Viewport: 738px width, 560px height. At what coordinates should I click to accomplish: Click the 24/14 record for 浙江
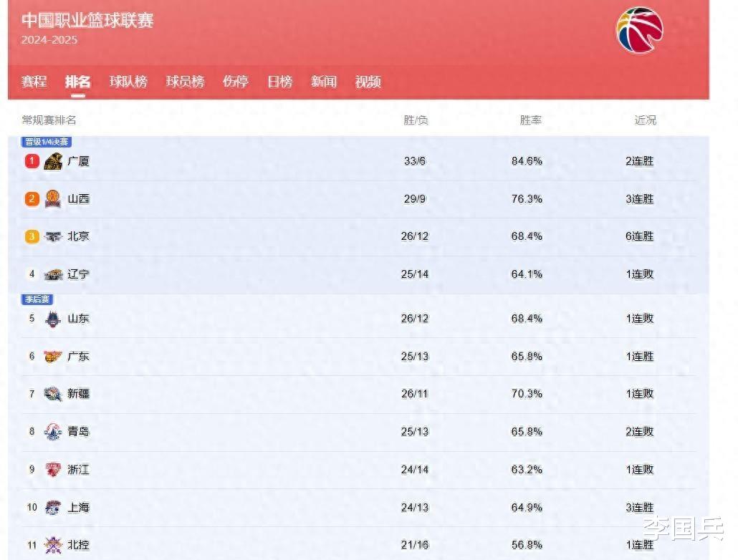click(415, 470)
